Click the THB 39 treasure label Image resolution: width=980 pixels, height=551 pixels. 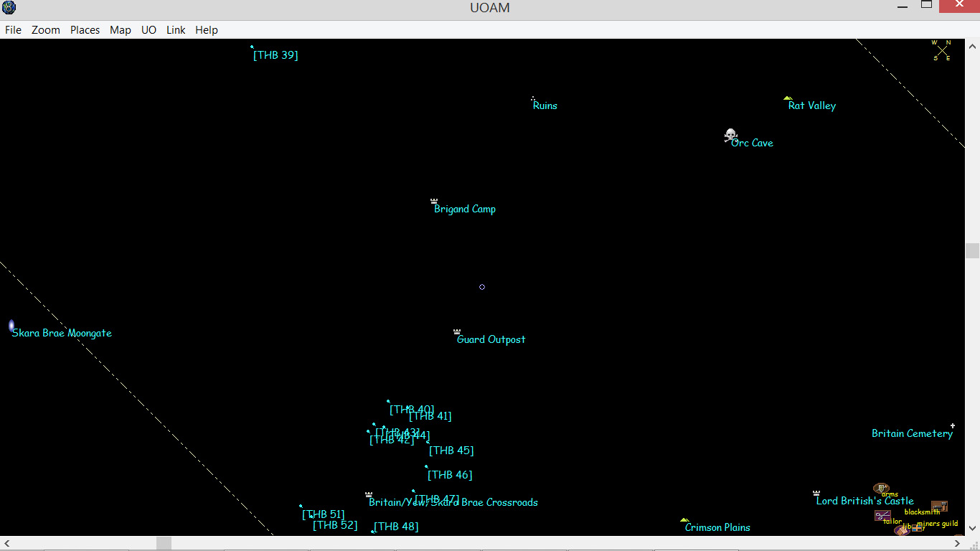[275, 55]
